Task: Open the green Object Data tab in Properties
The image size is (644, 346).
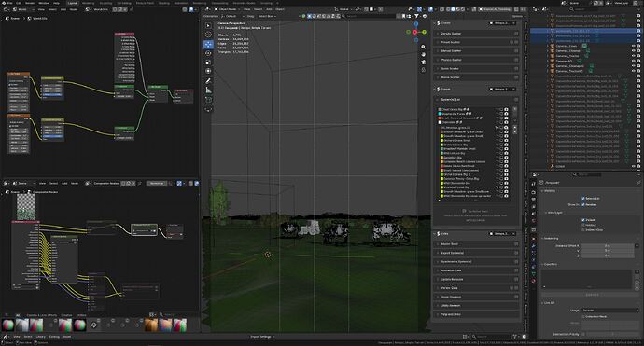Action: (534, 274)
